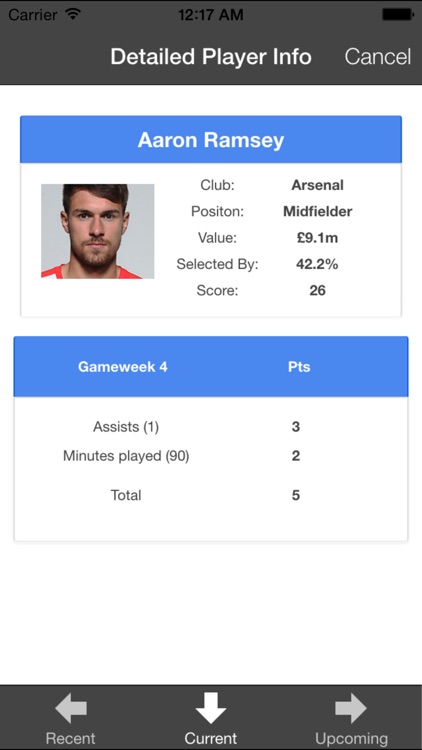This screenshot has height=750, width=422.
Task: Tap the left arrow Recent icon
Action: [x=71, y=708]
